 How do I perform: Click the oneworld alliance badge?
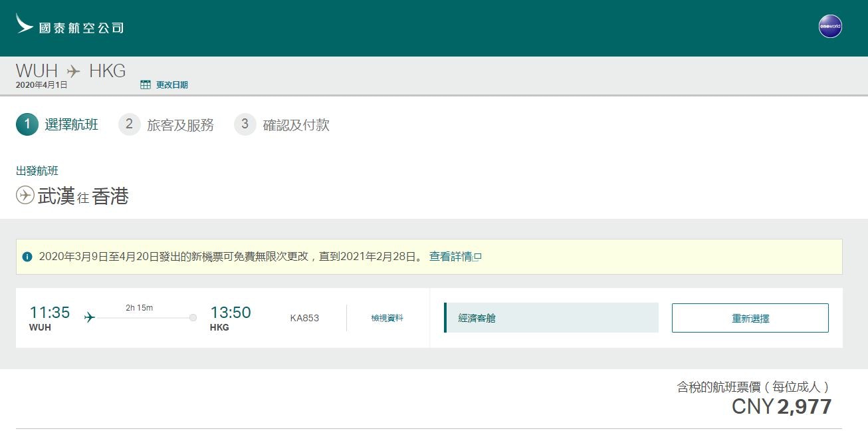pyautogui.click(x=830, y=27)
